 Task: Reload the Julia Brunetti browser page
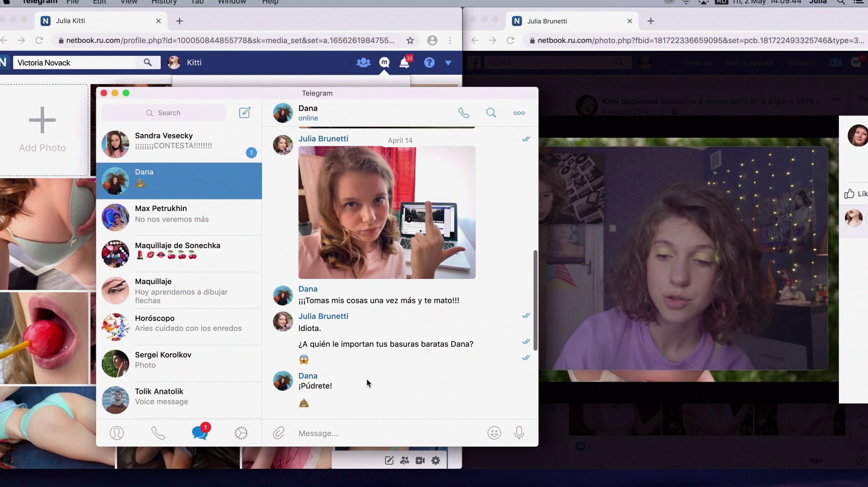510,40
